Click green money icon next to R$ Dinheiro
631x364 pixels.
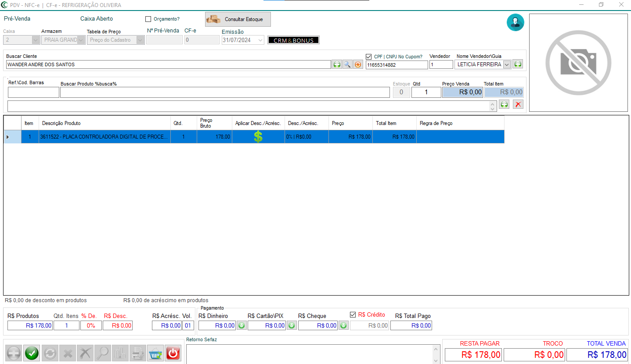tap(242, 325)
